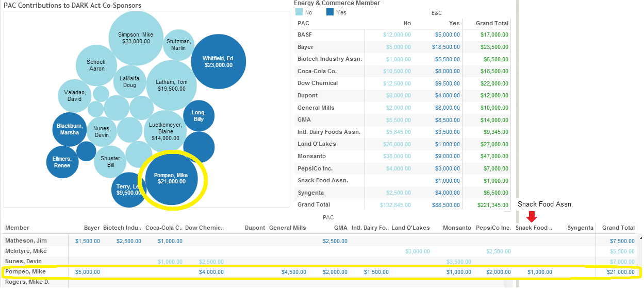Screen dimensions: 644x292
Task: Click the Dupont row label in PAC table
Action: pyautogui.click(x=307, y=95)
